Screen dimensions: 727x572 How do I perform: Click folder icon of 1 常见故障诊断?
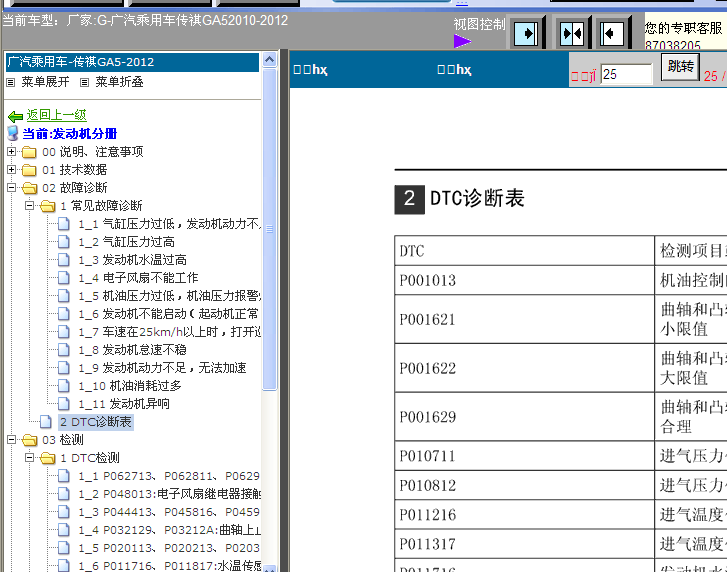[x=48, y=206]
